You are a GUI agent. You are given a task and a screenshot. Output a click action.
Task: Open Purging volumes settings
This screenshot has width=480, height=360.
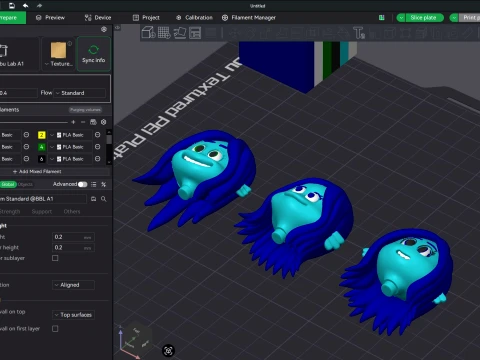click(x=85, y=110)
